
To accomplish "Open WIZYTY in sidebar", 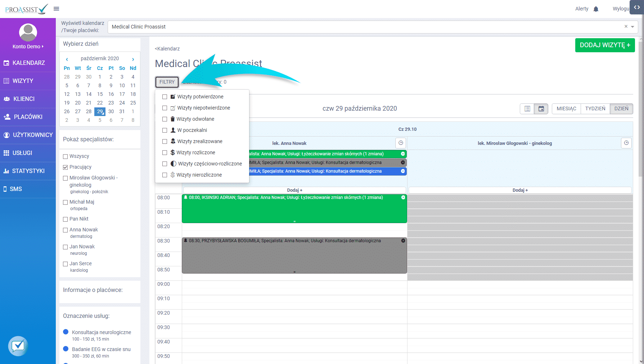I will (x=28, y=81).
